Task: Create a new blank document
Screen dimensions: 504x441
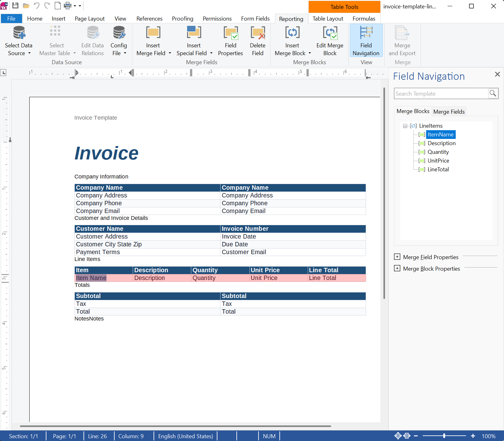Action: 58,6
